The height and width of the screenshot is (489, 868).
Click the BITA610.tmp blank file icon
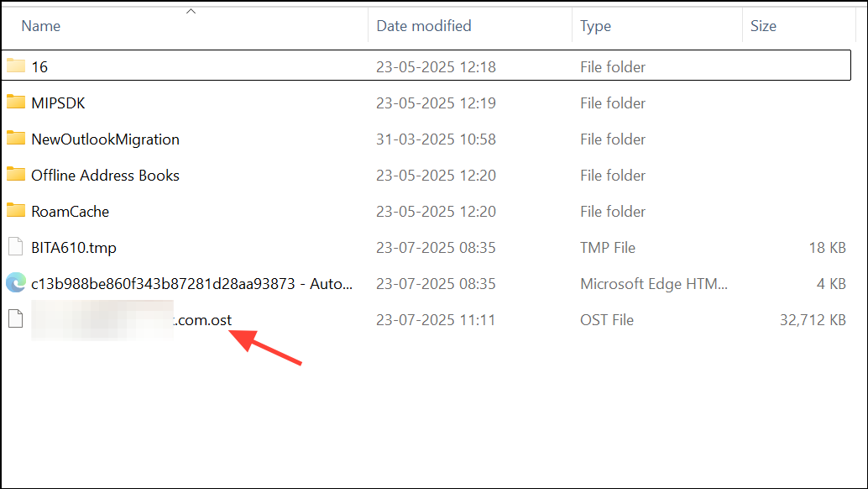pos(16,247)
